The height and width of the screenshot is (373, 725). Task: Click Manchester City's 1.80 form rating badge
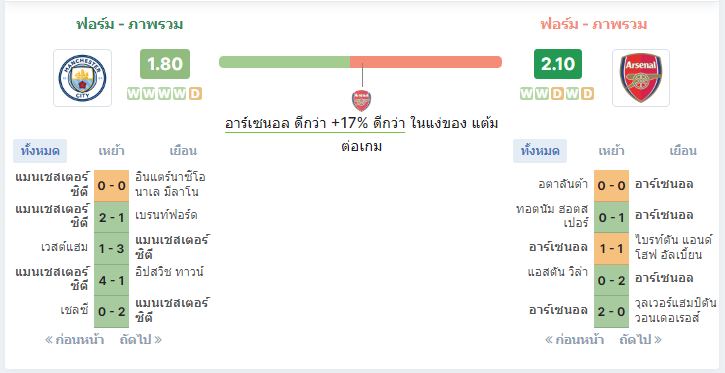click(165, 64)
